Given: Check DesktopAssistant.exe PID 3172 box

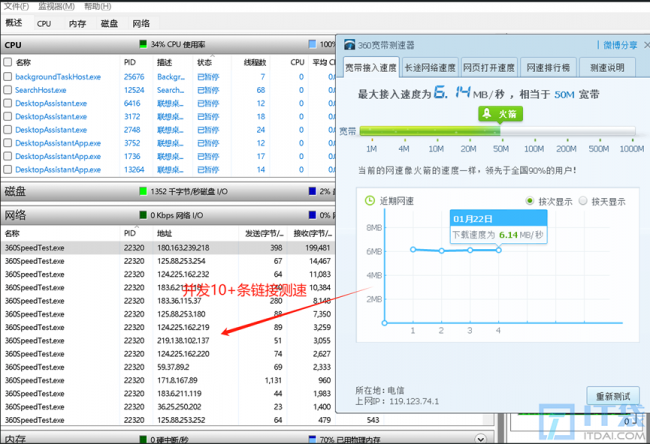Looking at the screenshot, I should (7, 116).
